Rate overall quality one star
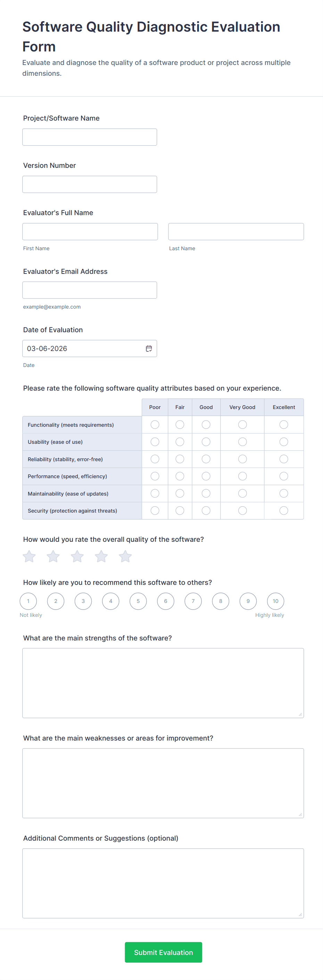 (x=29, y=556)
